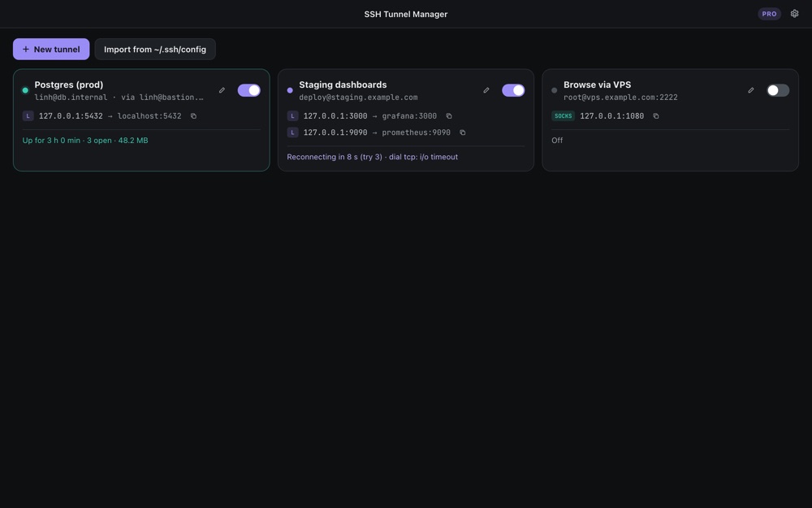
Task: Click Import from ~/.ssh/config
Action: (155, 50)
